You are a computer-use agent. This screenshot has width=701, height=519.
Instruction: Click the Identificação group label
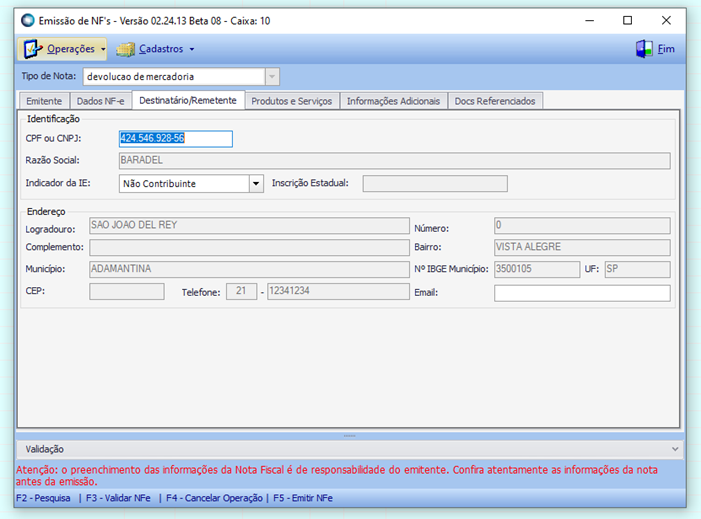click(53, 119)
